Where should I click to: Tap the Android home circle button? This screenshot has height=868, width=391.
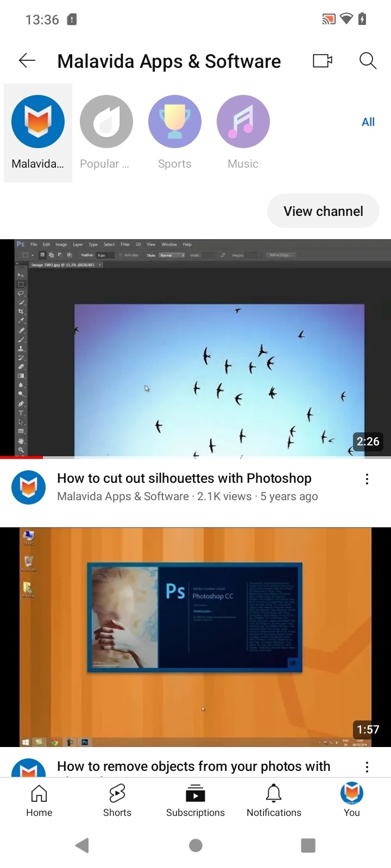click(195, 845)
